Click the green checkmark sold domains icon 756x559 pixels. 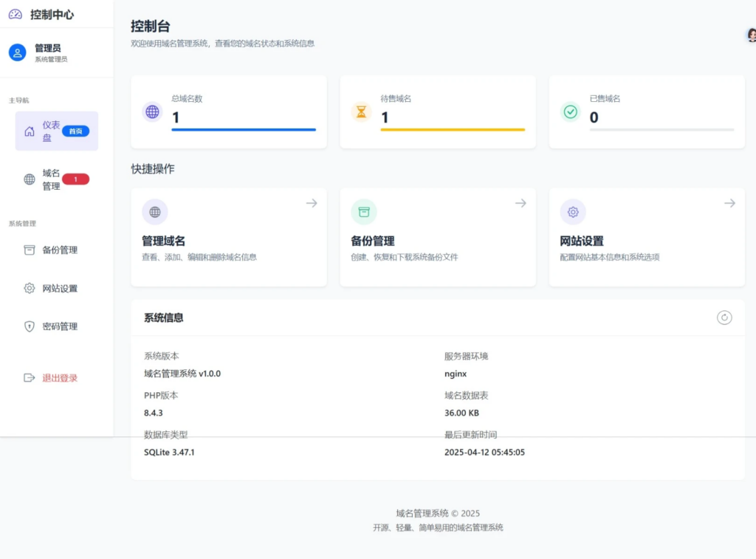pos(570,112)
